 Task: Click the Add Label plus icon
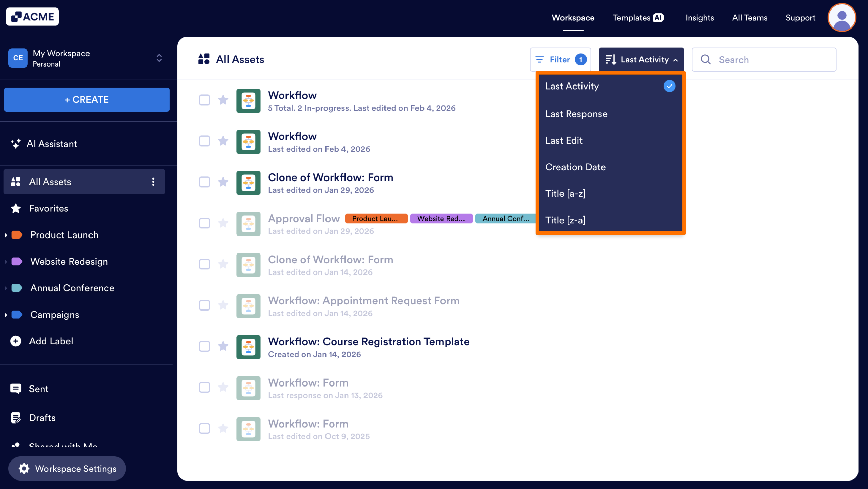[x=16, y=341]
